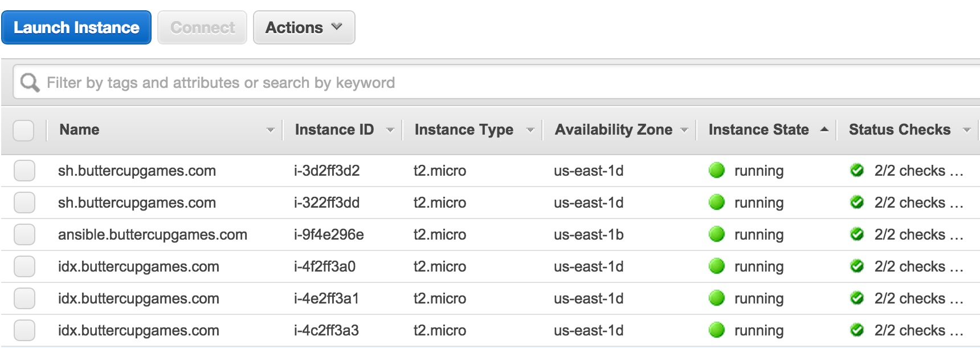Open Availability Zone column dropdown arrow
The height and width of the screenshot is (348, 980).
684,130
